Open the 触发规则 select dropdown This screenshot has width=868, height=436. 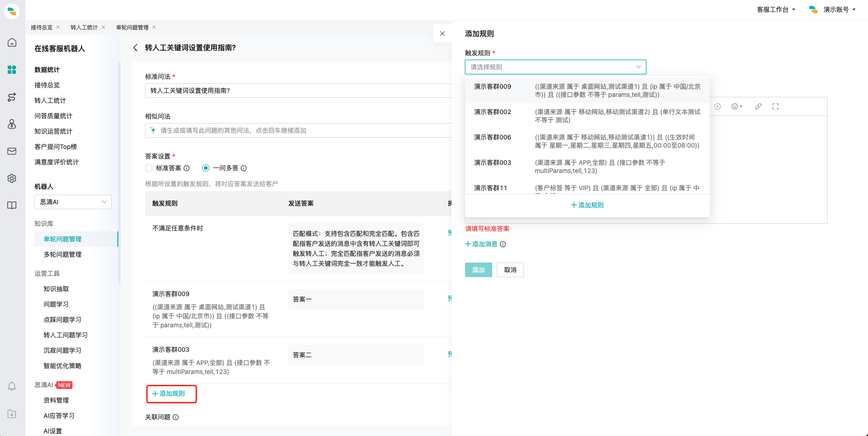pos(555,67)
